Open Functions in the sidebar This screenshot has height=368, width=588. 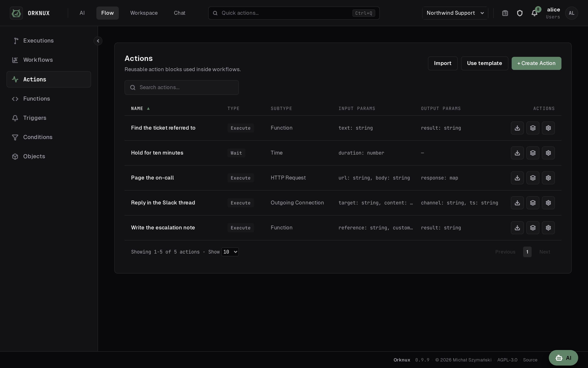click(x=49, y=99)
